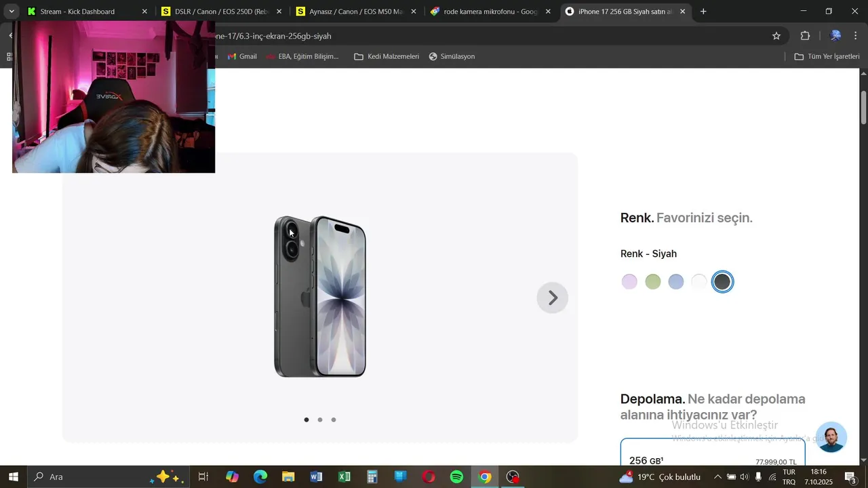
Task: Open the microphone tray icon
Action: (x=758, y=477)
